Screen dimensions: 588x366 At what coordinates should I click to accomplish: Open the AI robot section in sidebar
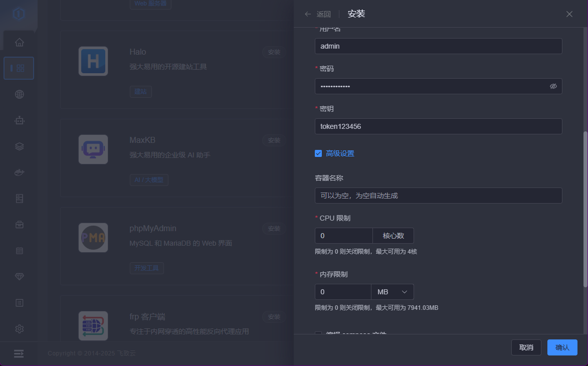click(19, 120)
